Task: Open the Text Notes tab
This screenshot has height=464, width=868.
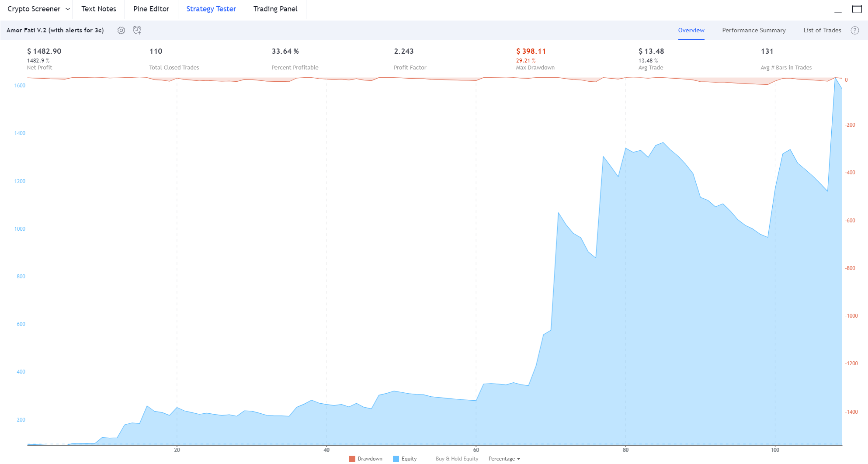Action: 99,9
